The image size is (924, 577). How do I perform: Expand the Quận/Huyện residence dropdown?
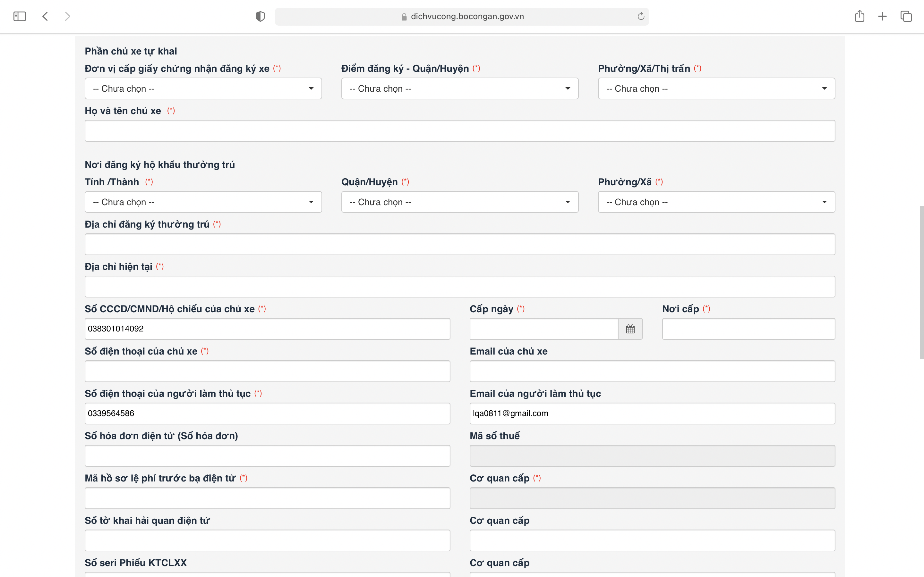coord(460,202)
